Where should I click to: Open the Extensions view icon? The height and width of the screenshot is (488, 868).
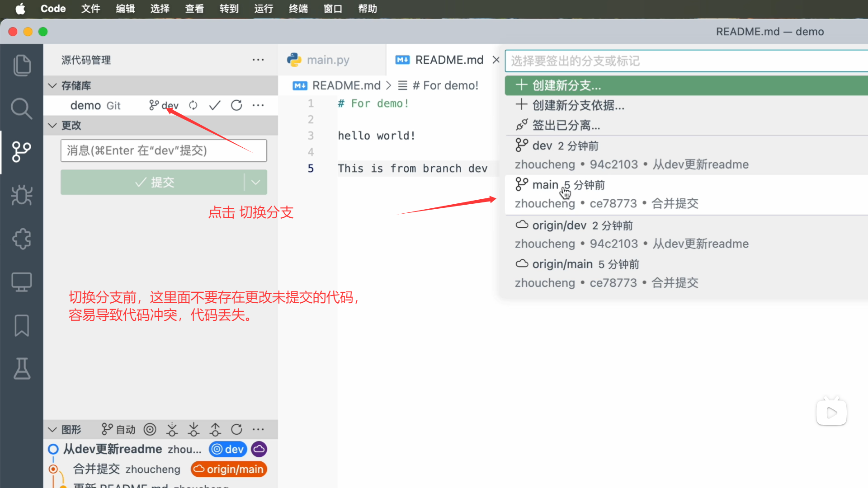pos(22,239)
